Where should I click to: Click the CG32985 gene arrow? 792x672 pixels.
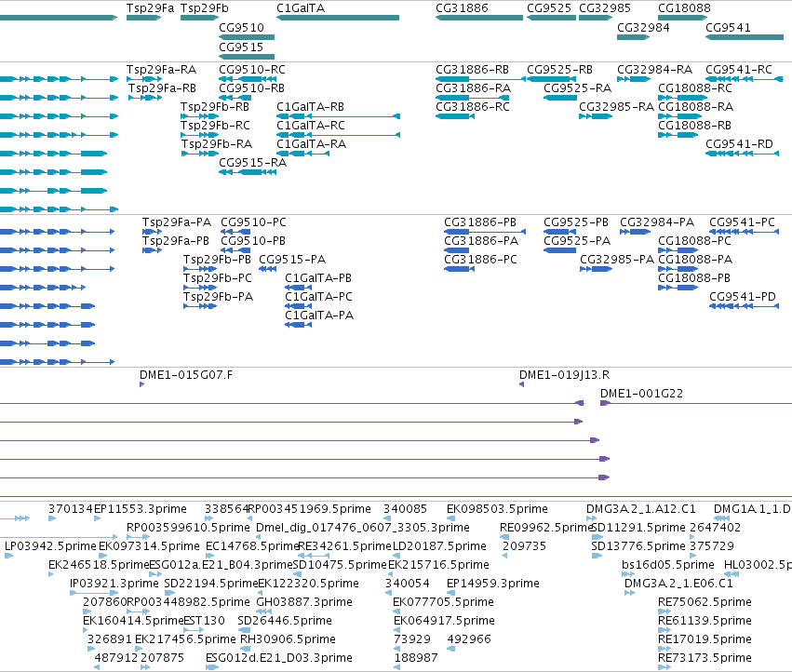[596, 18]
